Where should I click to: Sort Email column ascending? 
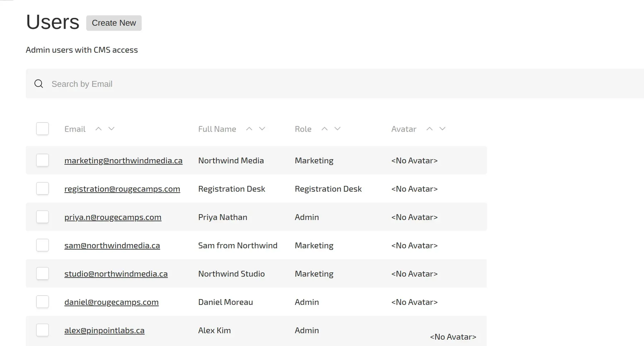coord(98,129)
